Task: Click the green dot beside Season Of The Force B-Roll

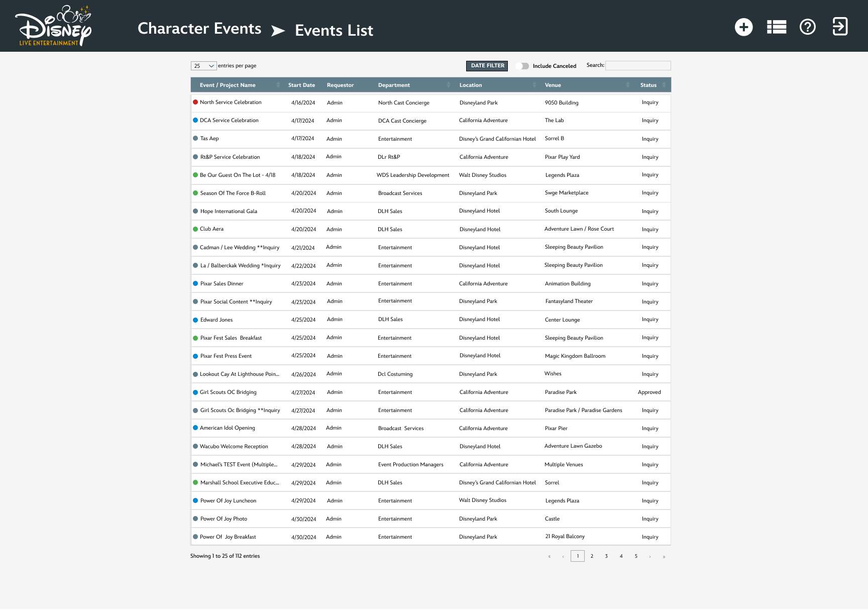Action: [195, 193]
